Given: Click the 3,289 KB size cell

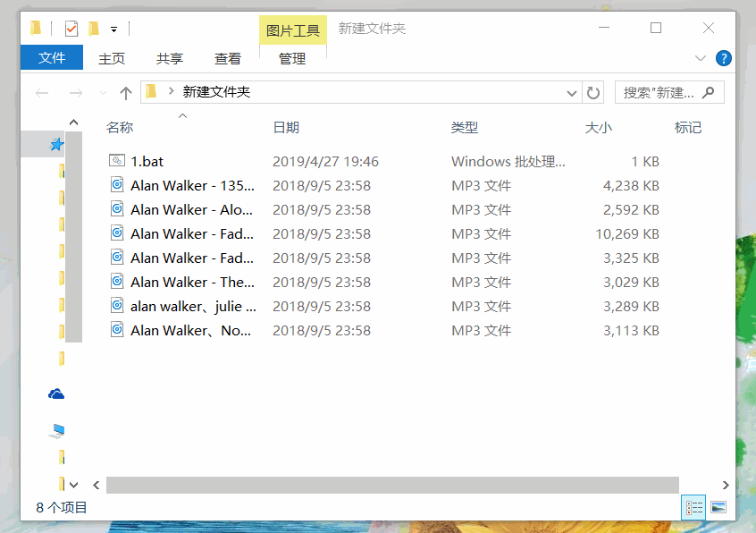Looking at the screenshot, I should [x=631, y=306].
